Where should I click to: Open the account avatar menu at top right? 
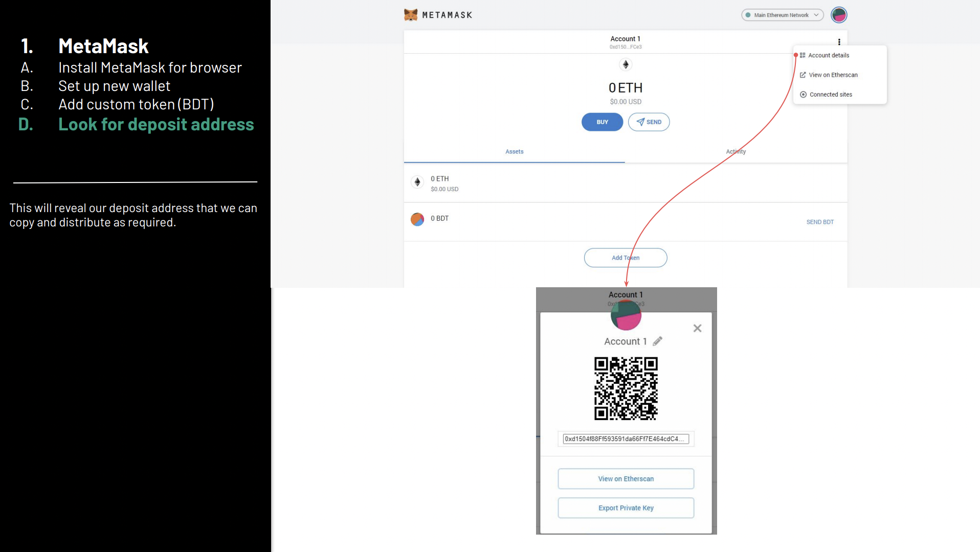pyautogui.click(x=839, y=15)
